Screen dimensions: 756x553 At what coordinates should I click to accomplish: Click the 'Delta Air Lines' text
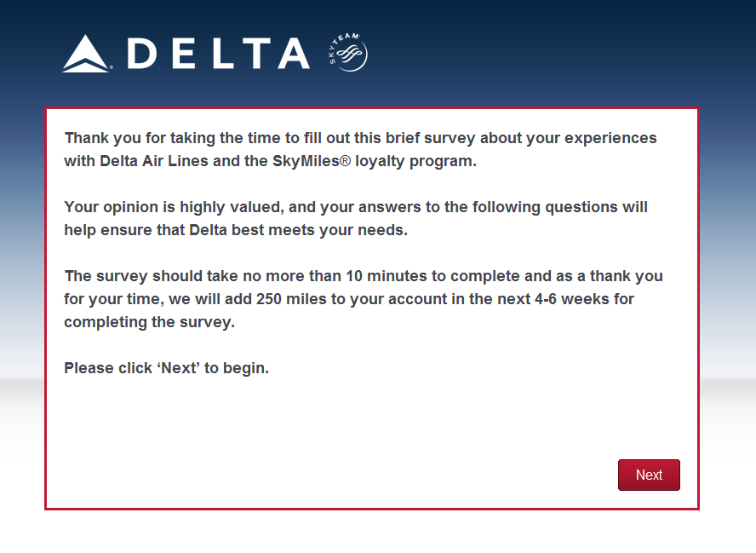pos(154,161)
